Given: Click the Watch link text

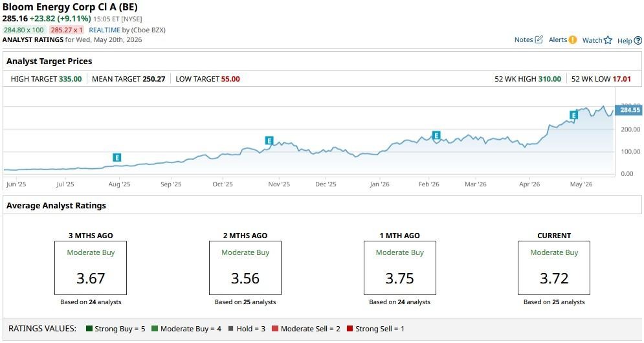Looking at the screenshot, I should pos(592,40).
